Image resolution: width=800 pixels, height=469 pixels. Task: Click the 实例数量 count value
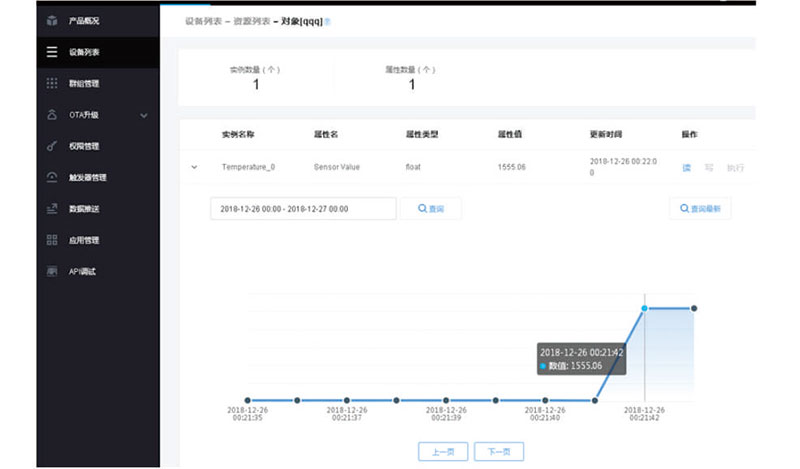256,85
